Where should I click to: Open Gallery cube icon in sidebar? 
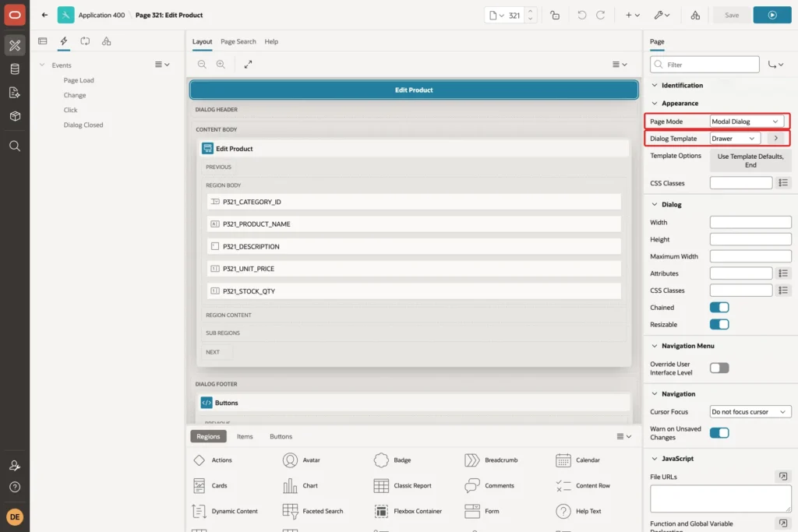tap(15, 116)
